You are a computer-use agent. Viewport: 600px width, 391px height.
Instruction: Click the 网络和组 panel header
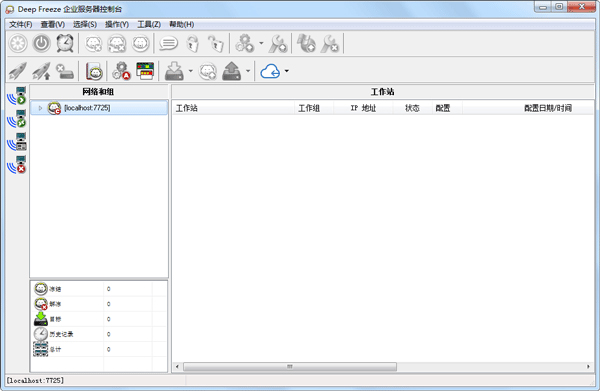(99, 92)
